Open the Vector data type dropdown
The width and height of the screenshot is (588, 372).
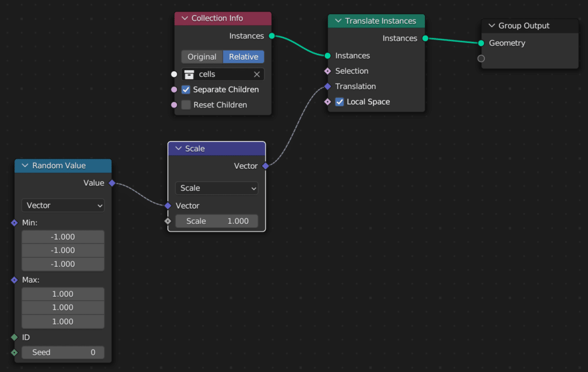[63, 206]
